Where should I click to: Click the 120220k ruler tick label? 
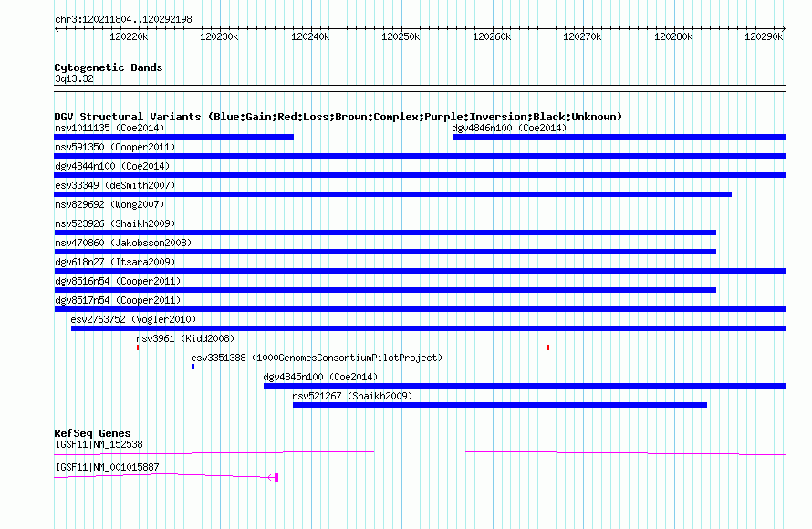[x=129, y=36]
